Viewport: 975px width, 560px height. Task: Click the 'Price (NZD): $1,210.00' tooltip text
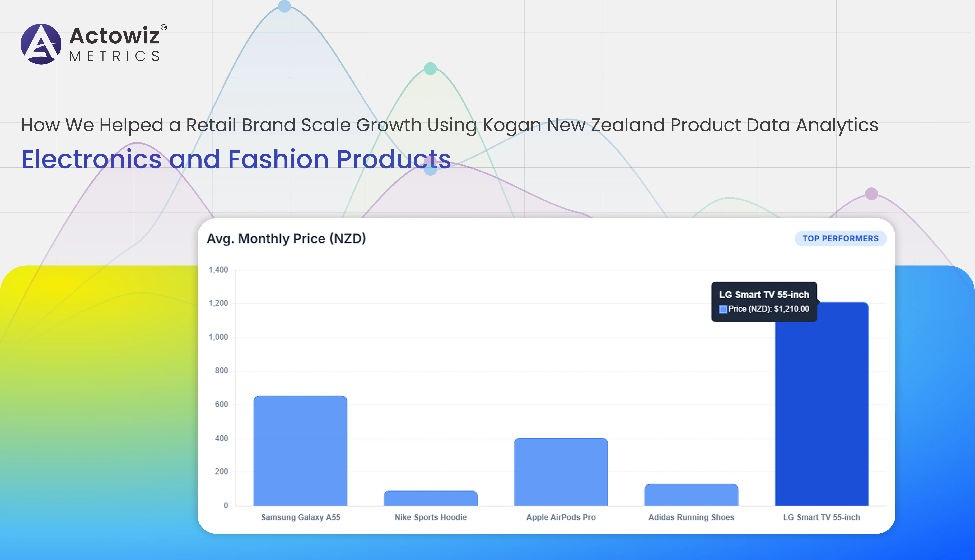[768, 309]
